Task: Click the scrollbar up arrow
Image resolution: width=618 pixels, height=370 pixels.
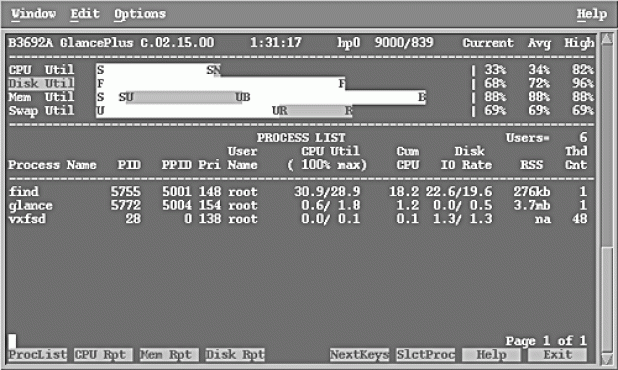Action: [x=607, y=39]
